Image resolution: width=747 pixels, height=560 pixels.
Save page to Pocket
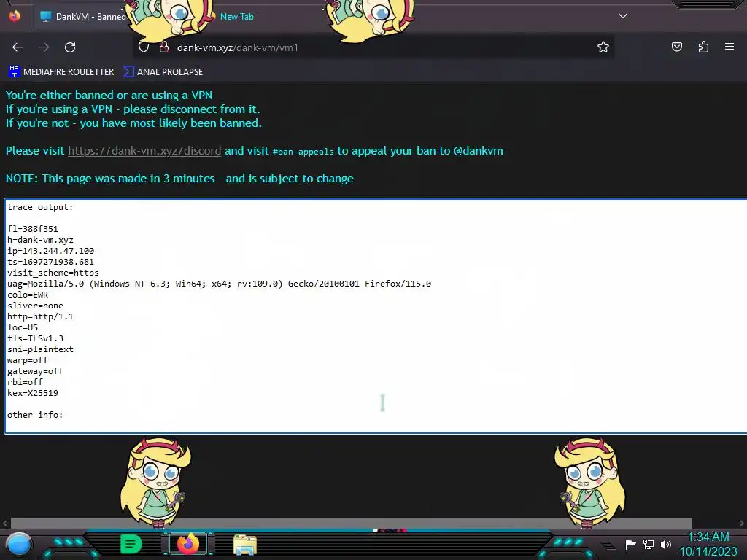pyautogui.click(x=677, y=47)
